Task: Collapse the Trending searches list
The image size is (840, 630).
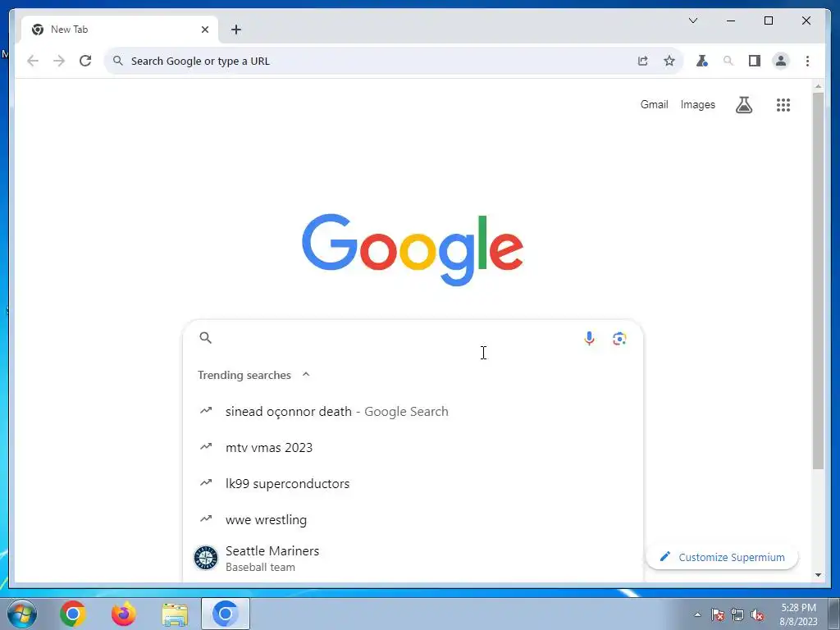Action: click(306, 374)
